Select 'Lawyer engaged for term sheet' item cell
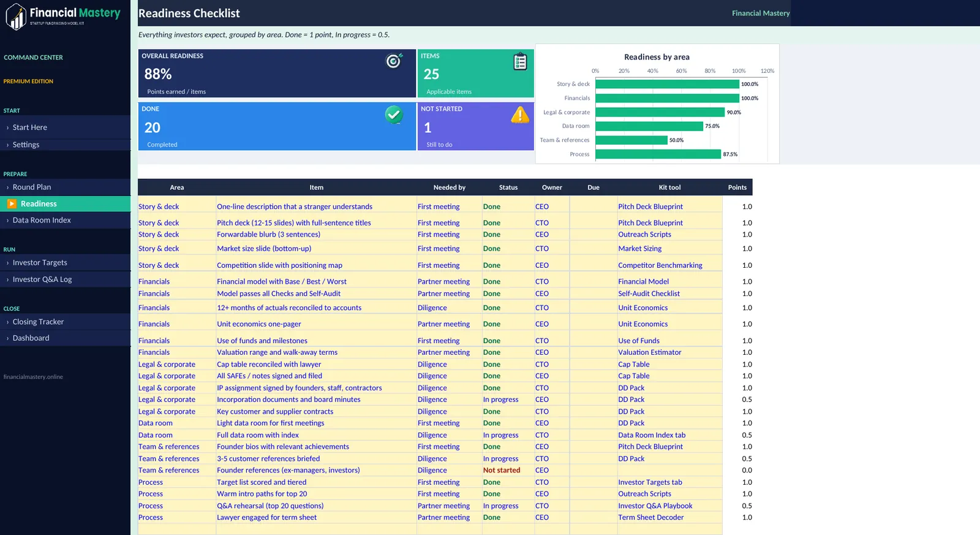Image resolution: width=980 pixels, height=535 pixels. (316, 517)
